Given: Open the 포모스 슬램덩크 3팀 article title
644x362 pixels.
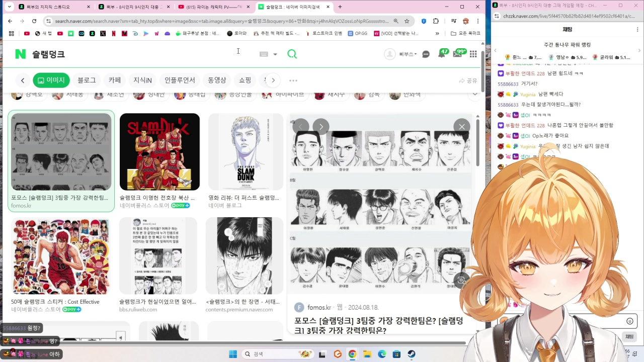Looking at the screenshot, I should (379, 325).
